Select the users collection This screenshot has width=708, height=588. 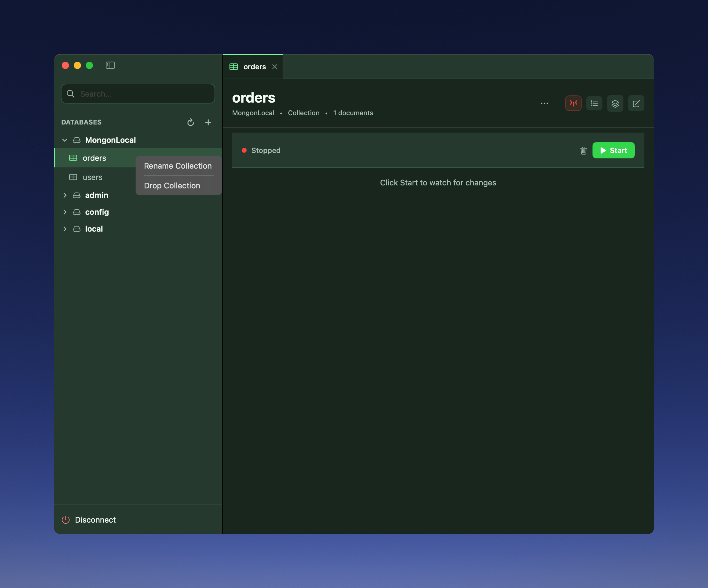pyautogui.click(x=92, y=177)
